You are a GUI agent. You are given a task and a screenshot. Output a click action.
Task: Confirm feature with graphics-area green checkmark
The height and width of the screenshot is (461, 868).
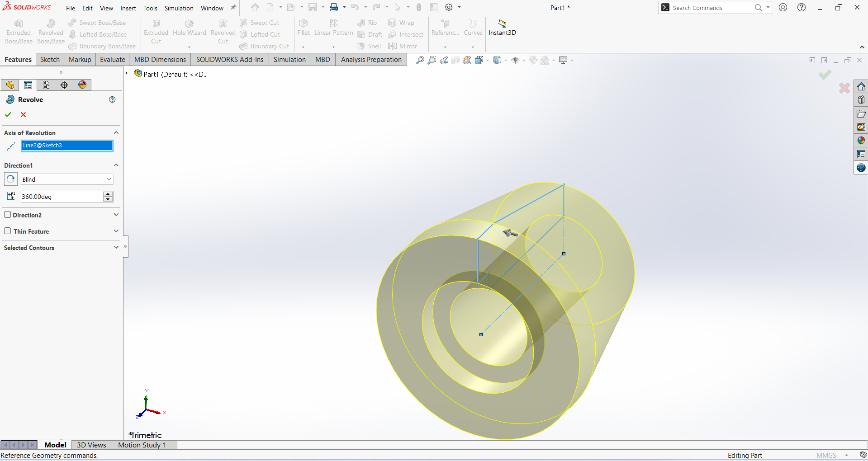click(x=825, y=75)
